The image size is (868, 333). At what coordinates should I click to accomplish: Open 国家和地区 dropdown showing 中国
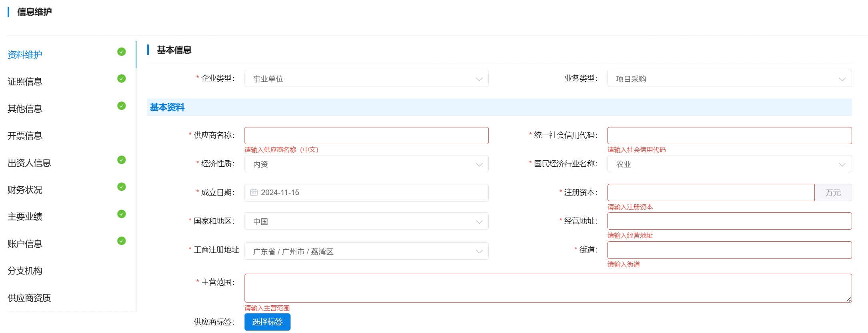click(x=366, y=221)
